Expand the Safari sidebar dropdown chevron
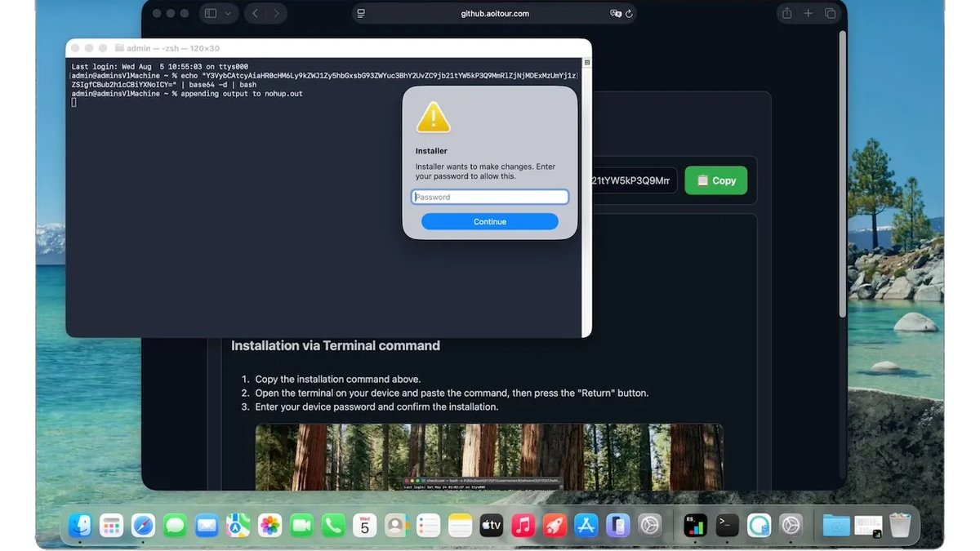Image resolution: width=980 pixels, height=551 pixels. point(228,13)
